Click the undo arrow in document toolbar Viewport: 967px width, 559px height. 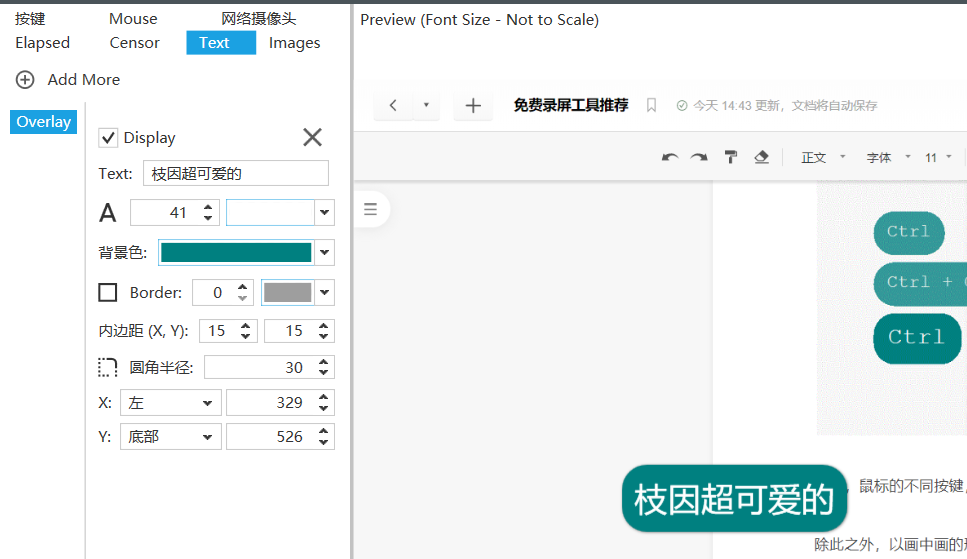pos(670,157)
